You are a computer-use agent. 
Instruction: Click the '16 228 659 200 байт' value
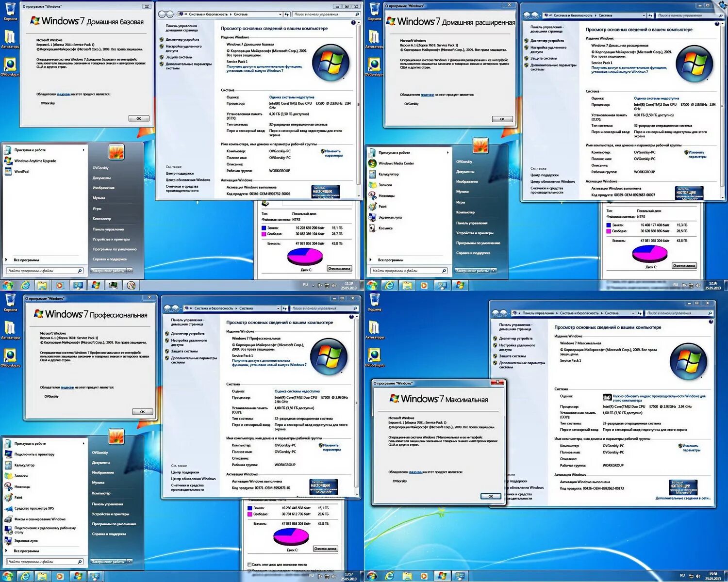click(x=310, y=228)
